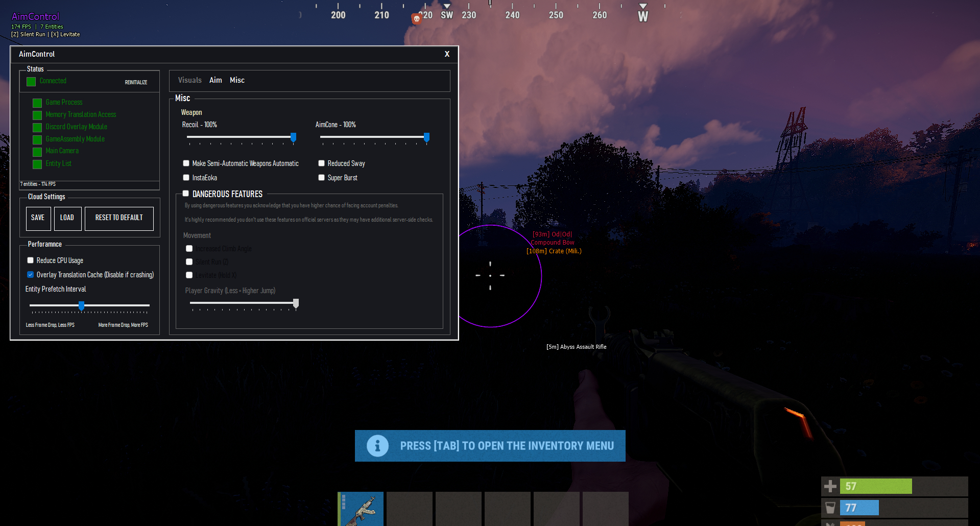Select the assault rifle hotbar slot
Screen dimensions: 980x526
point(361,509)
